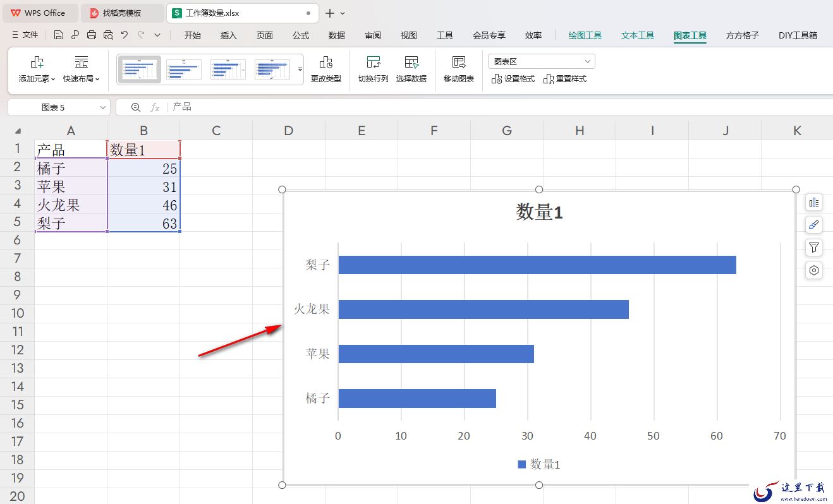Viewport: 833px width, 504px height.
Task: Switch to 绘图工具 tab
Action: 585,35
